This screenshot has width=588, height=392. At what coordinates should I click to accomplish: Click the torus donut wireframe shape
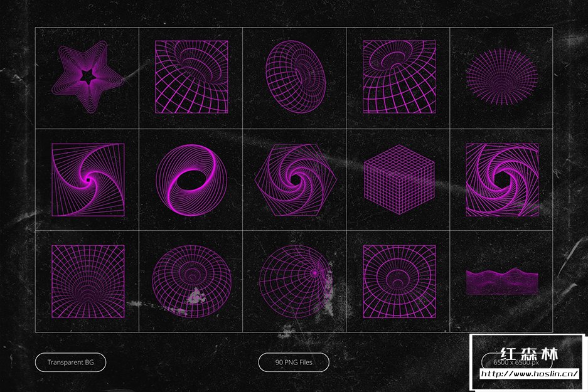pyautogui.click(x=296, y=75)
